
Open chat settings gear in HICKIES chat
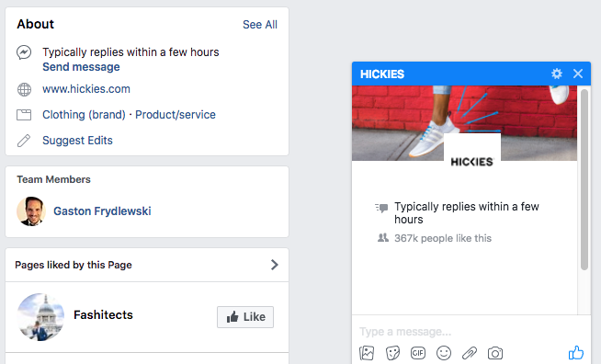(x=557, y=74)
